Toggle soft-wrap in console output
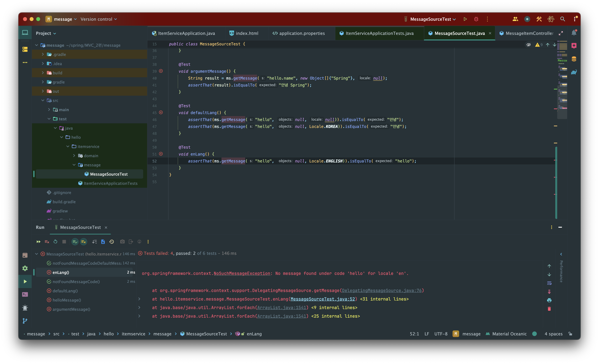The image size is (599, 364). click(549, 283)
